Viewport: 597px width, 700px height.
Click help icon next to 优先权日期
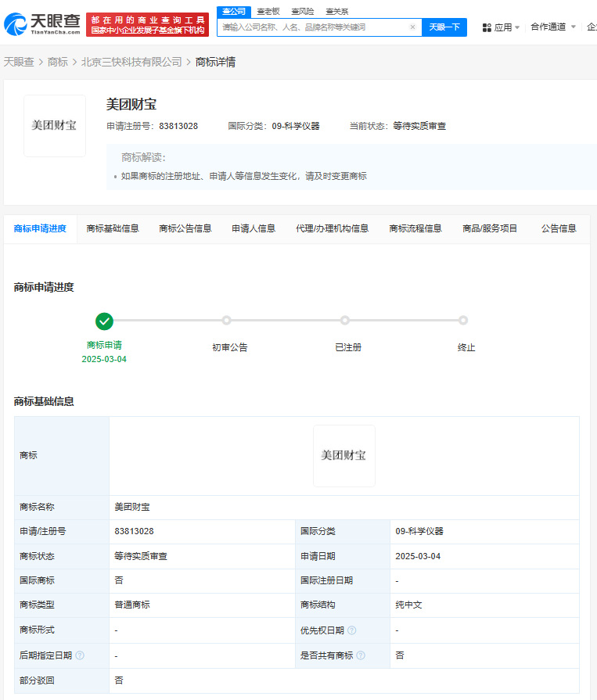[x=352, y=630]
